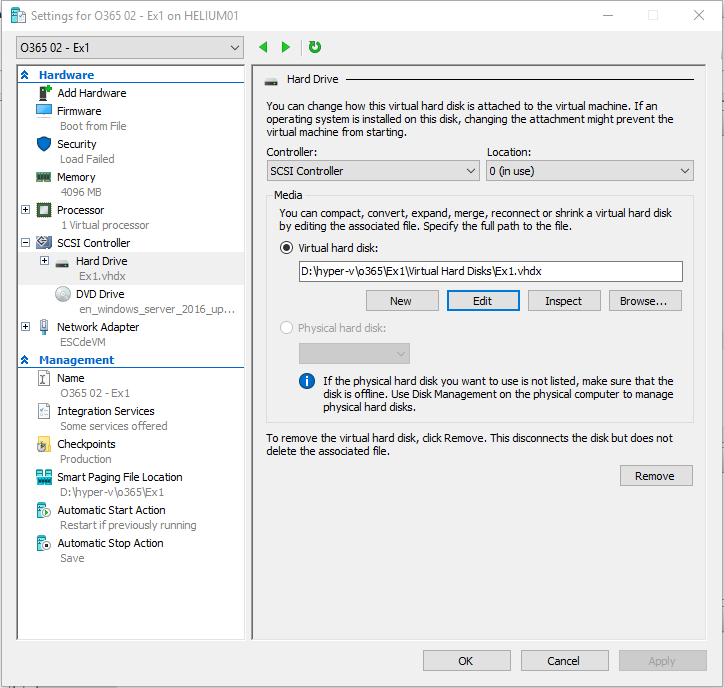Click the Remove button
Image resolution: width=724 pixels, height=688 pixels.
(x=656, y=476)
